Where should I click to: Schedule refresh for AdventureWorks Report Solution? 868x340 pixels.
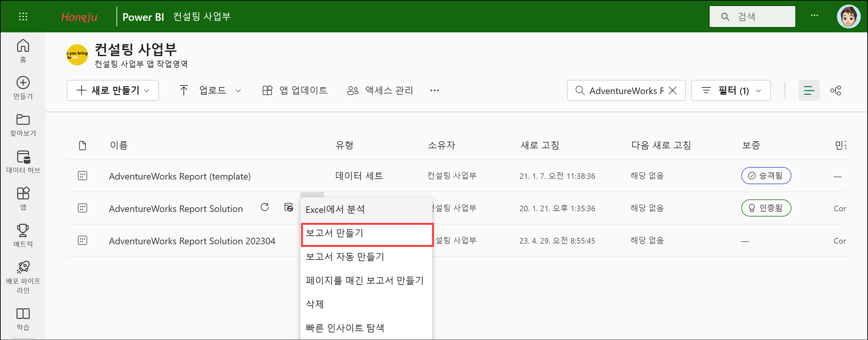(288, 207)
